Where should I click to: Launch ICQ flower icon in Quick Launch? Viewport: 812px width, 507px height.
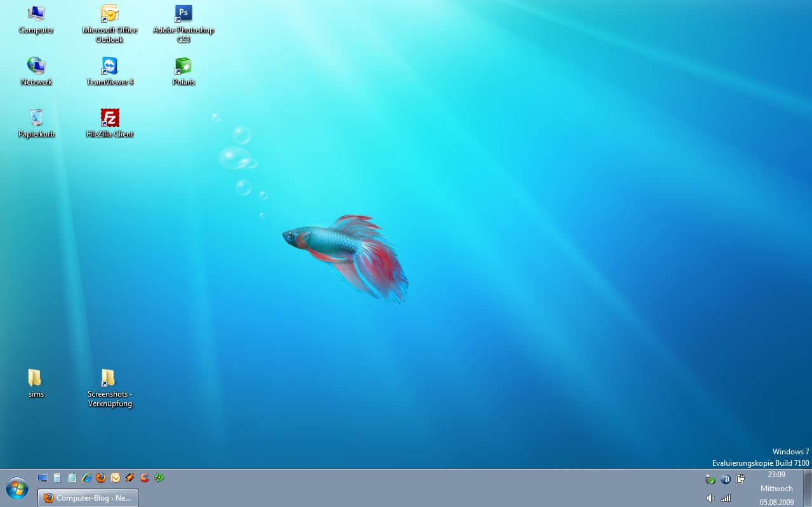click(x=159, y=478)
